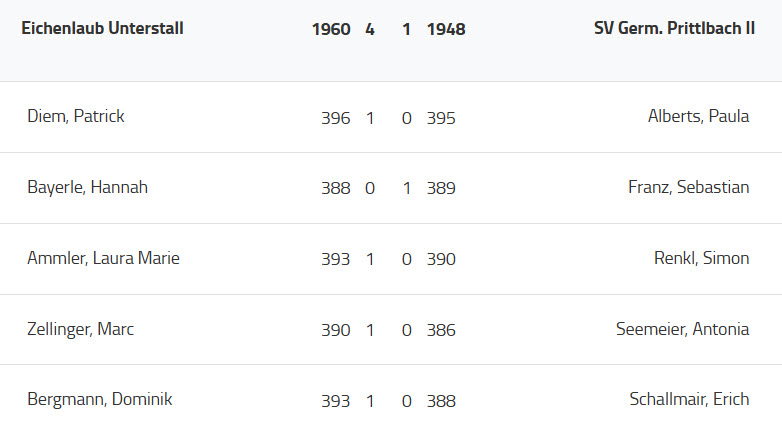Click Franz's score 389
This screenshot has height=431, width=782.
(441, 189)
